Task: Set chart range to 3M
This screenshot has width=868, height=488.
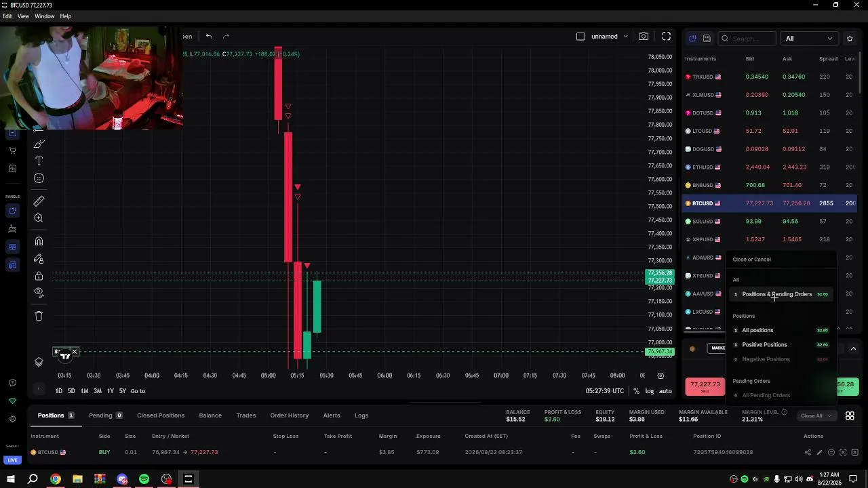Action: (x=97, y=391)
